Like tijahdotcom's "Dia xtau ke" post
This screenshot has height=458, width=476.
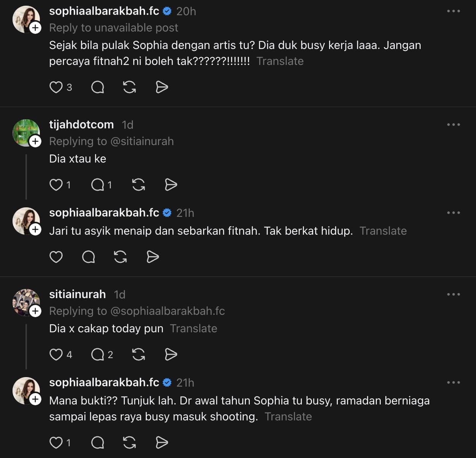pyautogui.click(x=56, y=185)
